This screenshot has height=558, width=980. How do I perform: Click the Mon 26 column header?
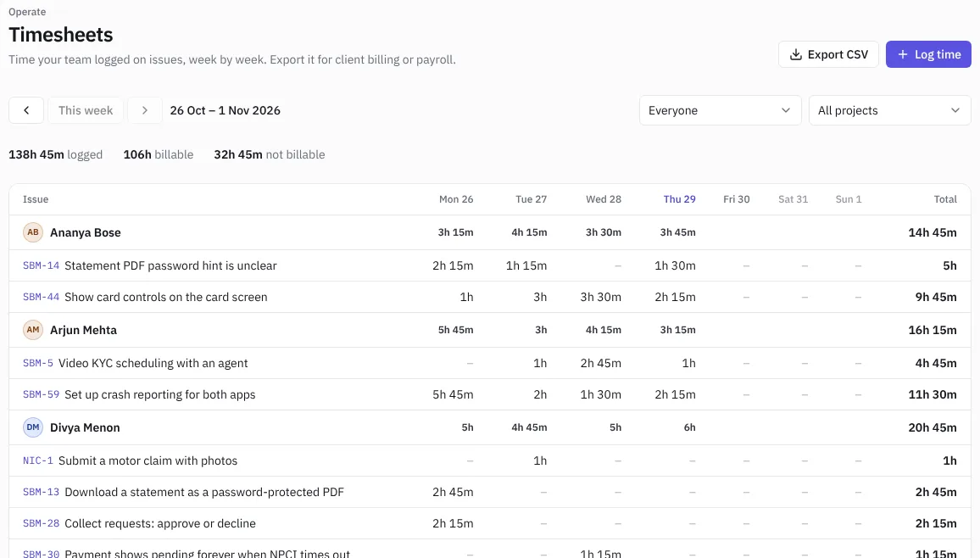[x=455, y=199]
